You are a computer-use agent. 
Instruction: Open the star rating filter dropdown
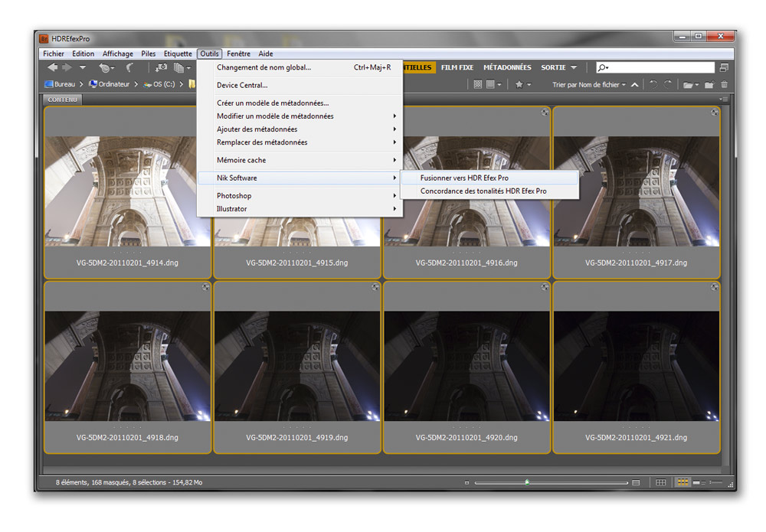pos(523,84)
